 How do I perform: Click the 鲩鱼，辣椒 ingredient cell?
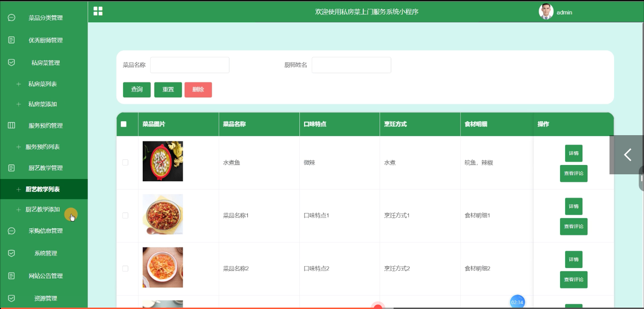click(479, 163)
